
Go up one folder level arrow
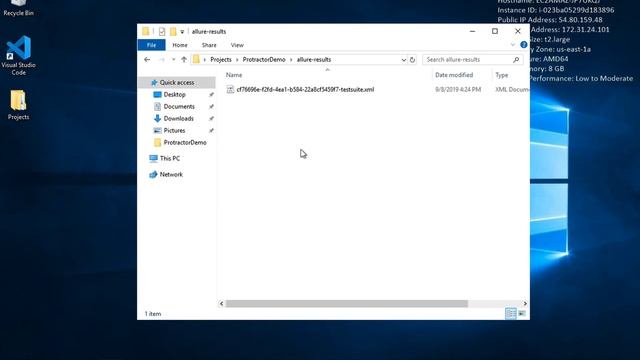184,60
